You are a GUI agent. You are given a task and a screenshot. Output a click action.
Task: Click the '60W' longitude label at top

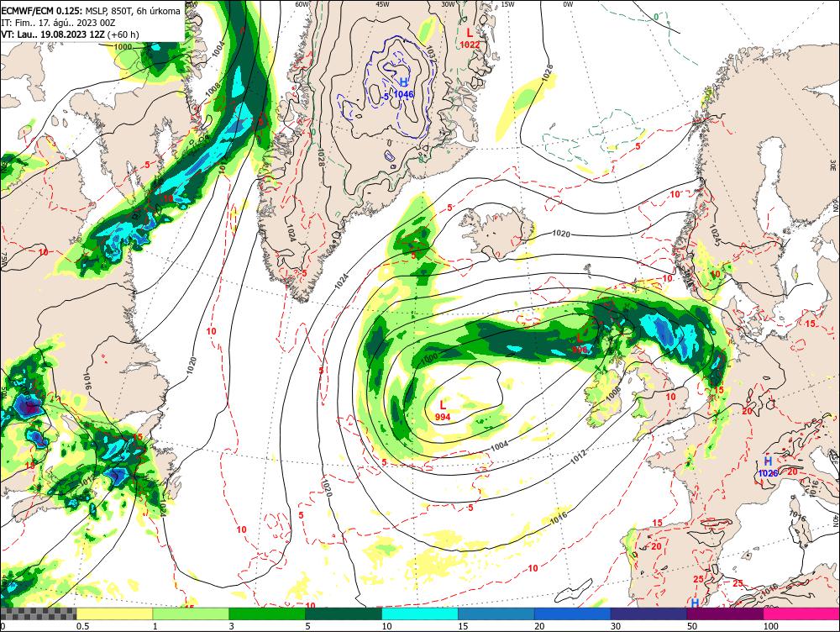click(302, 4)
